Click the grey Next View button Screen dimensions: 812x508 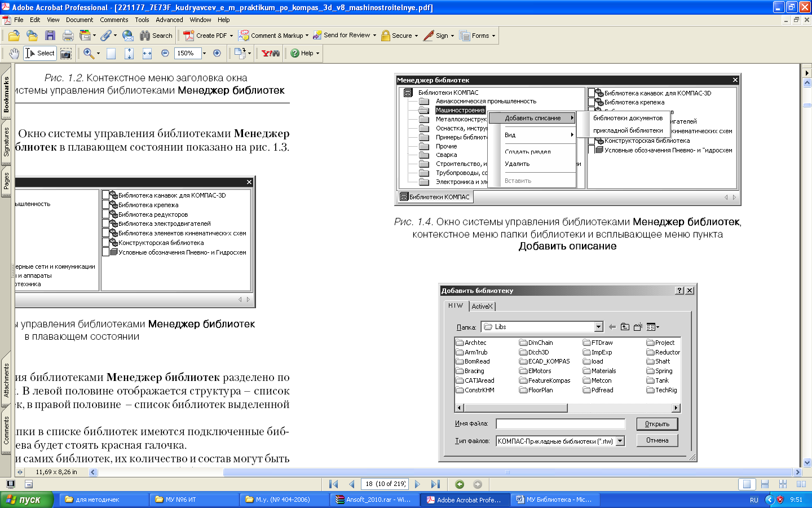pyautogui.click(x=478, y=484)
